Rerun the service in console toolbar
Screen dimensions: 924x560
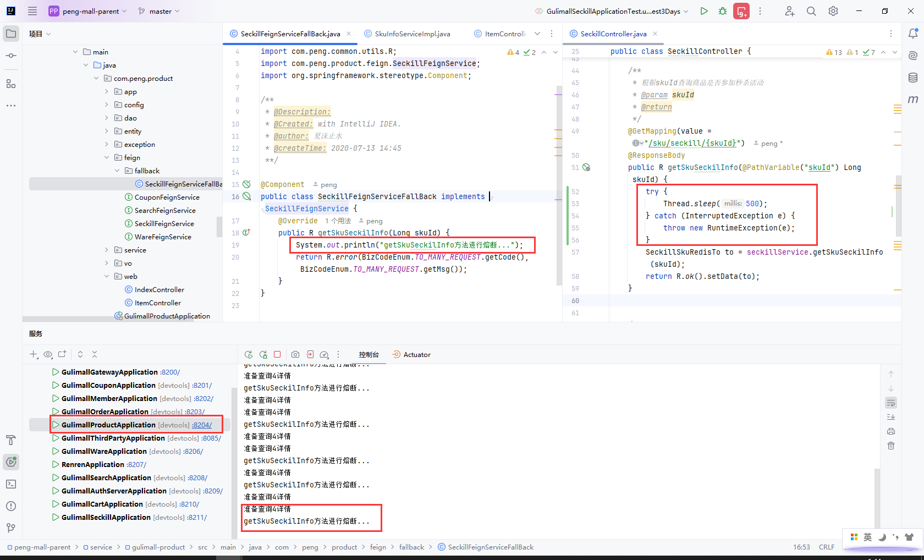(x=249, y=355)
